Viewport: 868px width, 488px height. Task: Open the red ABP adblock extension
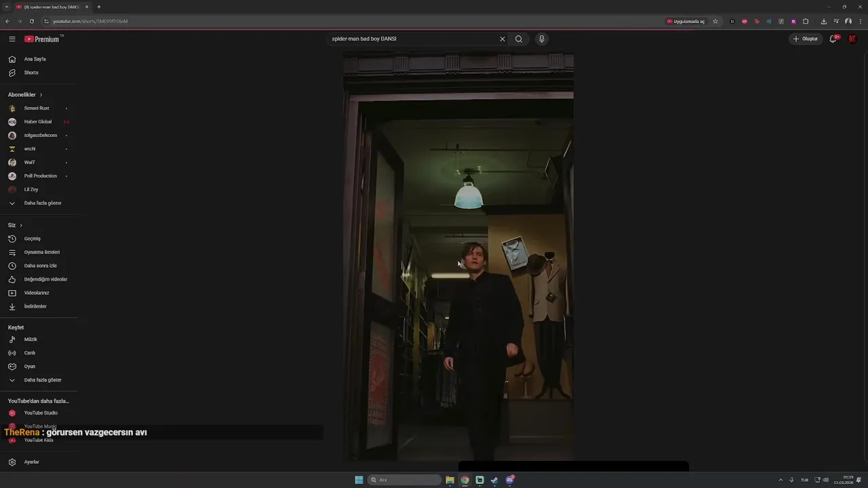pos(745,21)
